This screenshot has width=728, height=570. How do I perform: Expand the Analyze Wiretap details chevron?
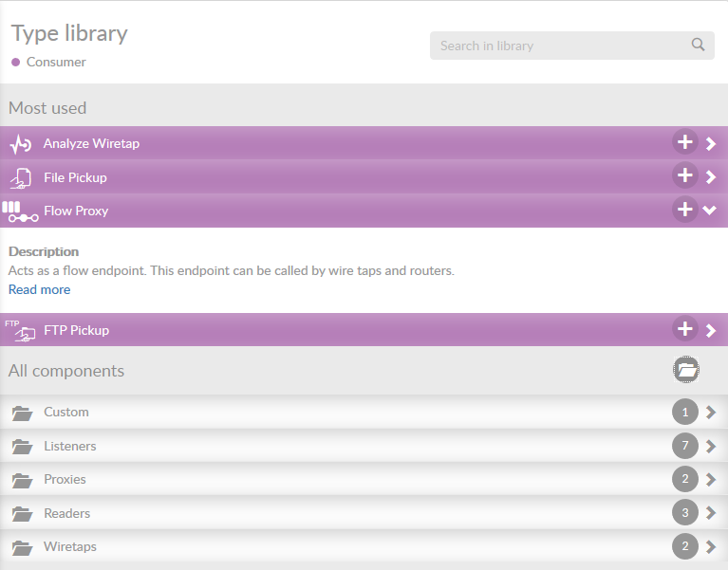point(711,144)
